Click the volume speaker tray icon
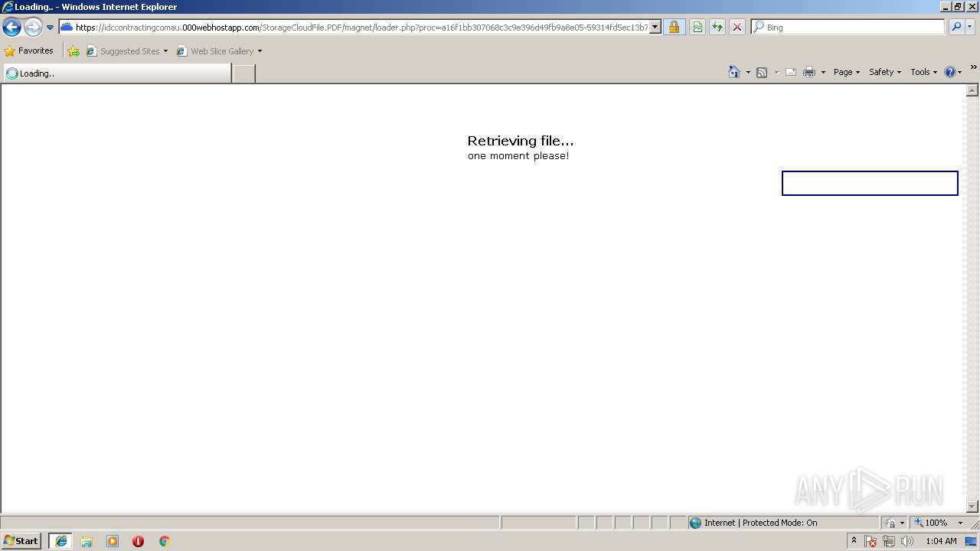This screenshot has width=980, height=551. (x=907, y=541)
